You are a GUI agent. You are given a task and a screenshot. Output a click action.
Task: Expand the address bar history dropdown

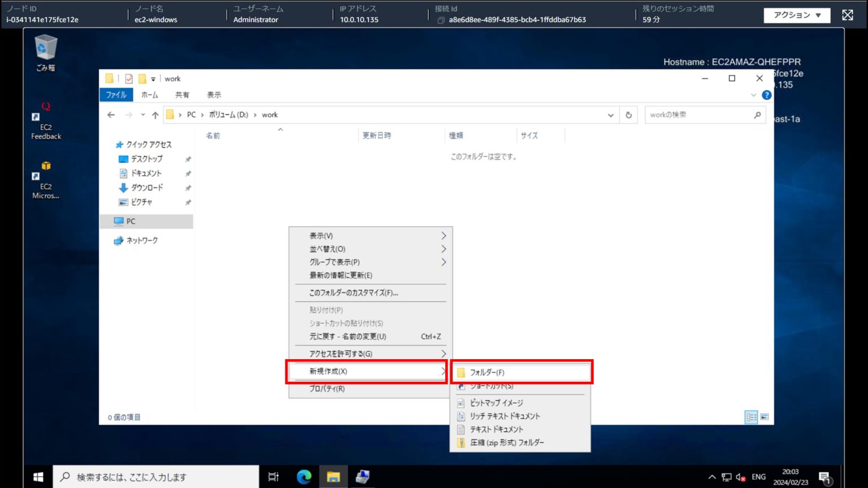click(610, 115)
